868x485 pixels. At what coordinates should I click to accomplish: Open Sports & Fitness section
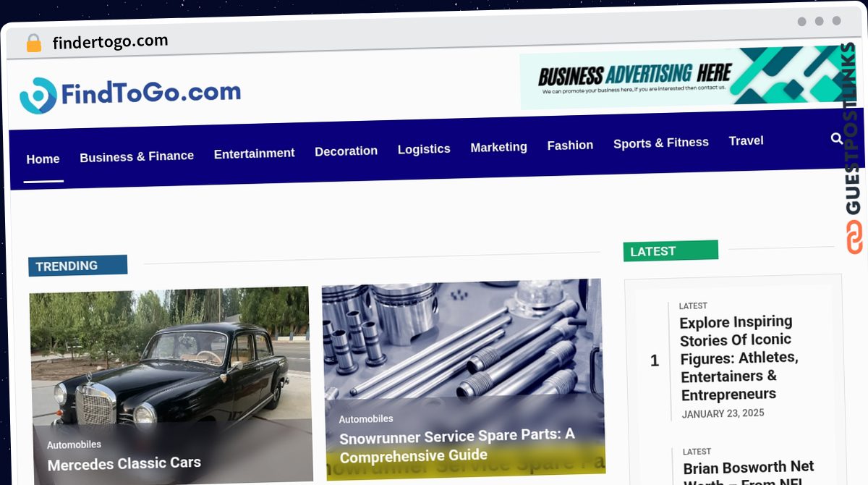(x=661, y=143)
